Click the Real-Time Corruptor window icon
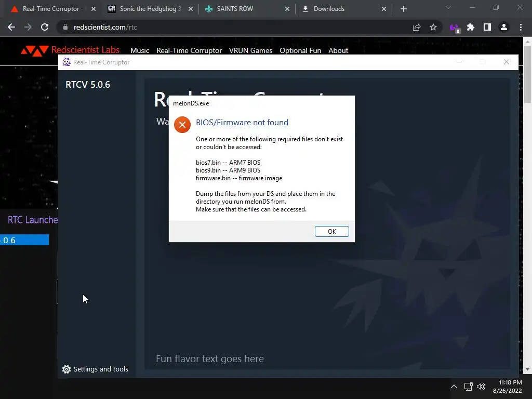The height and width of the screenshot is (399, 532). pos(66,62)
